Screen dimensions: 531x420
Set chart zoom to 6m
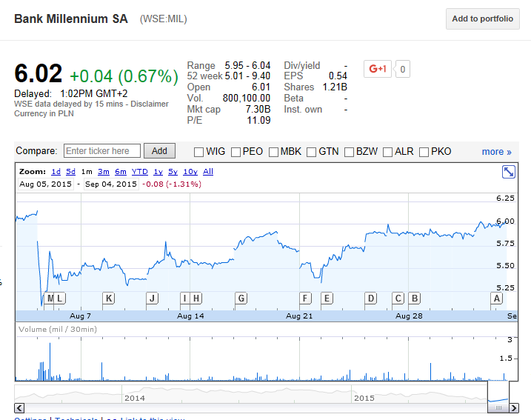(x=121, y=172)
